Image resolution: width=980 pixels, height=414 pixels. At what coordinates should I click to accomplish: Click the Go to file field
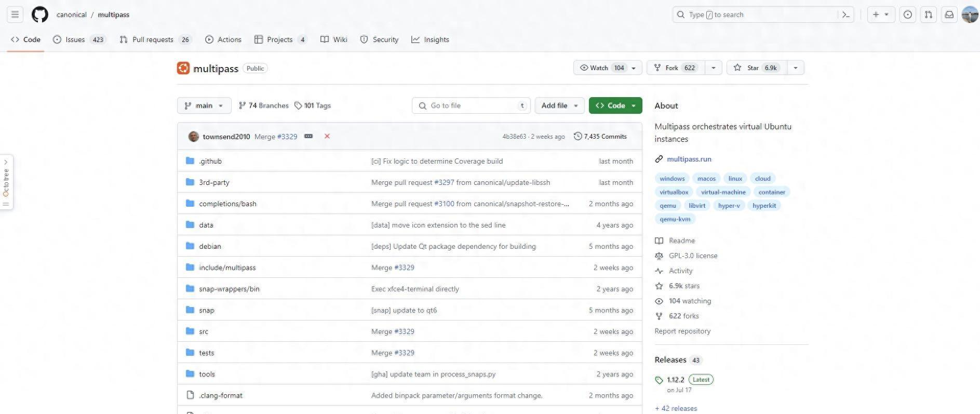(x=471, y=105)
